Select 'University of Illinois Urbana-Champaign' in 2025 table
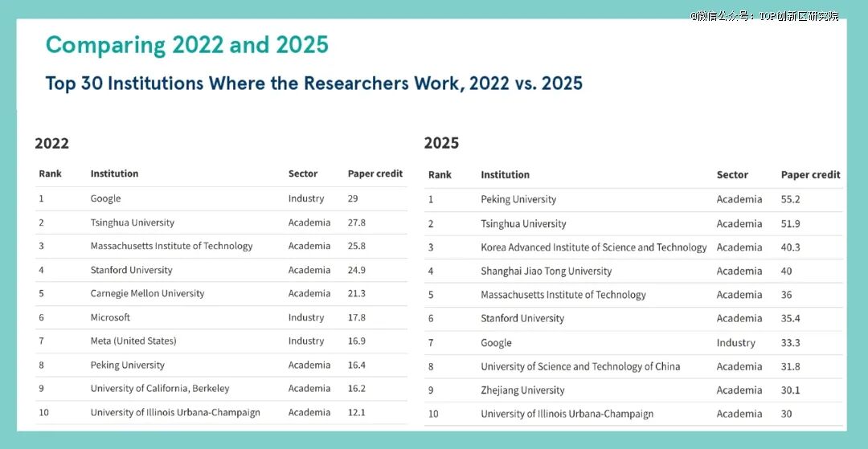Viewport: 868px width, 449px height. point(567,414)
